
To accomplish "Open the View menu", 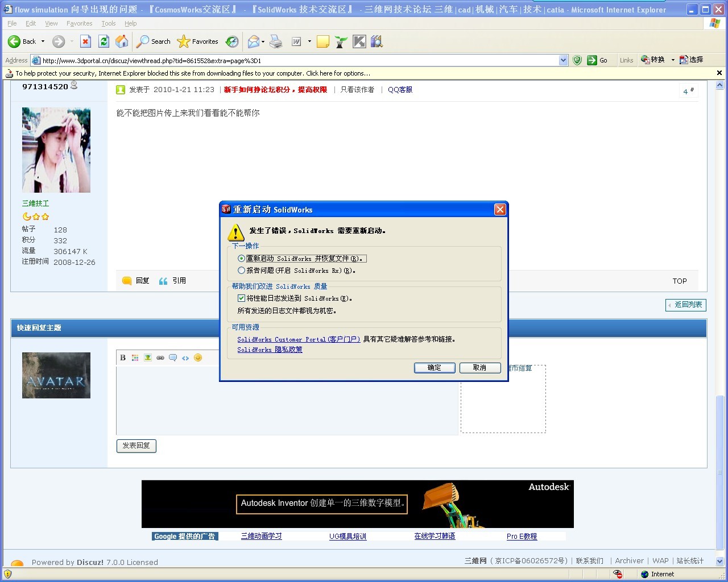I will pos(51,23).
